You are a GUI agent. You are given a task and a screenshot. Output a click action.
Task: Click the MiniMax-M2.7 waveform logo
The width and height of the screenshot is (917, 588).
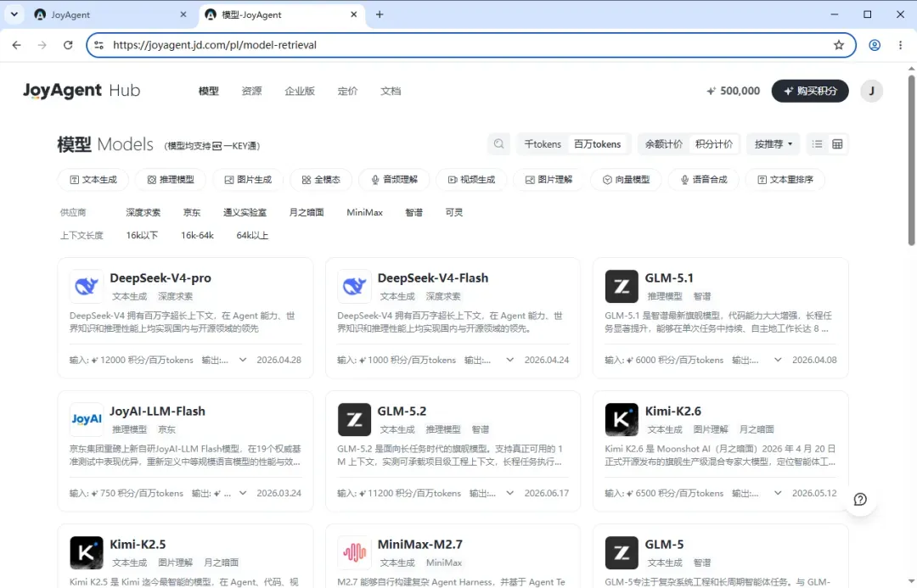tap(354, 552)
